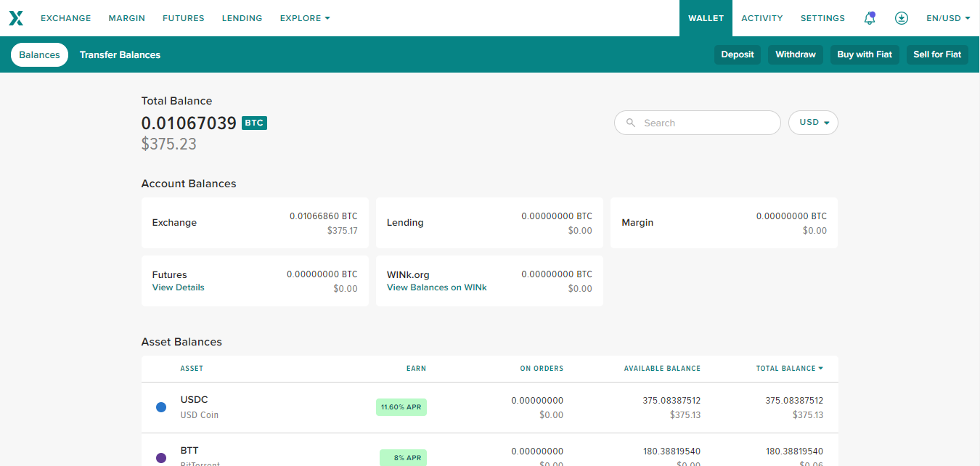The image size is (980, 466).
Task: Go to the EXCHANGE menu item
Action: pyautogui.click(x=66, y=18)
